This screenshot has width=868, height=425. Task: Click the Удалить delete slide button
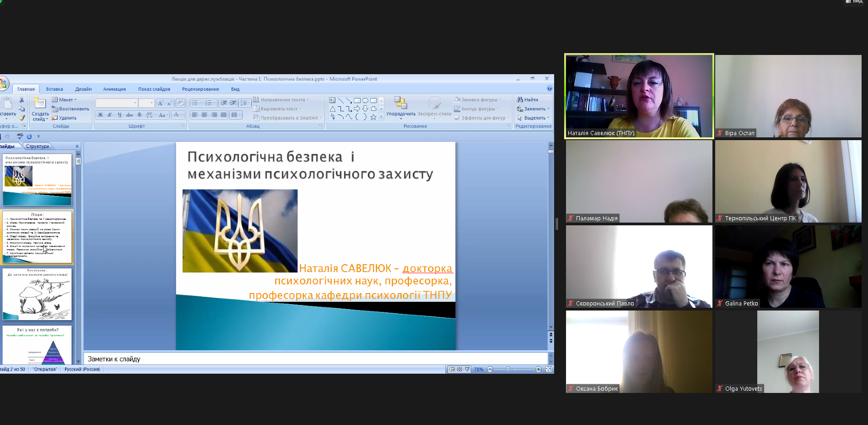64,118
